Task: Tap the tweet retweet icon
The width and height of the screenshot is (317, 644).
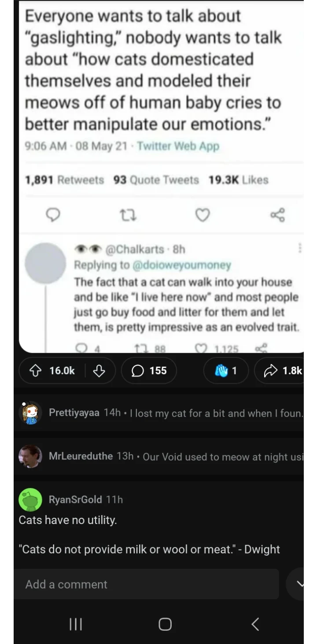Action: pyautogui.click(x=128, y=215)
